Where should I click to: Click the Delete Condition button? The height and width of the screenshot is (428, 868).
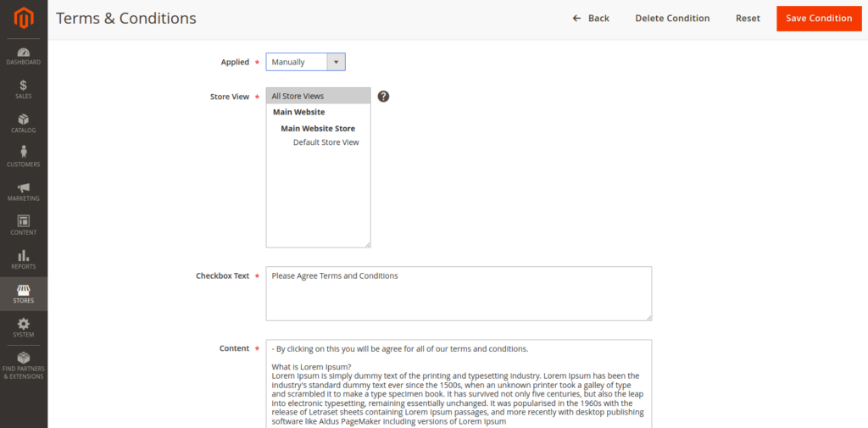pos(672,19)
